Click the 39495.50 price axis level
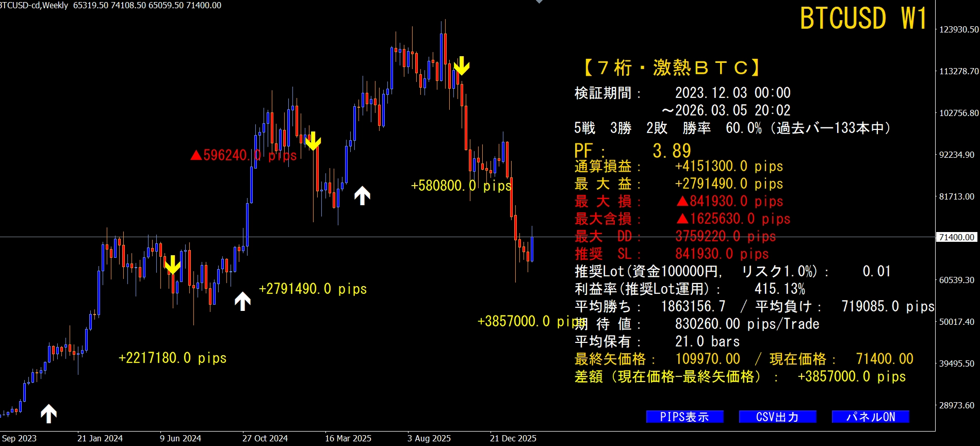980x446 pixels. (x=957, y=364)
